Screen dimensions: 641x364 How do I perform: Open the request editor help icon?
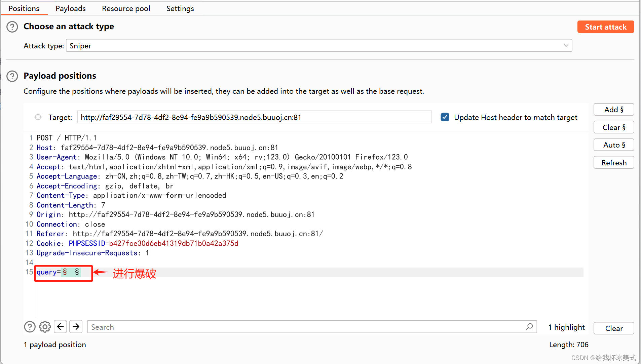30,327
